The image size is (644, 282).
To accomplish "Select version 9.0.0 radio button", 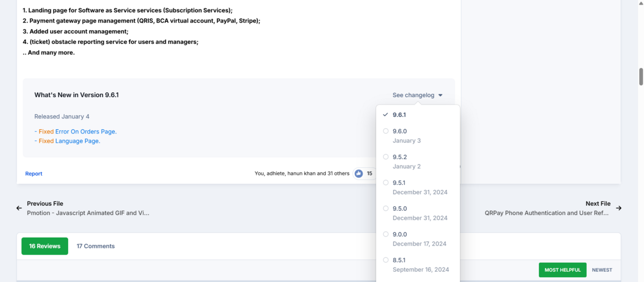I will (386, 234).
